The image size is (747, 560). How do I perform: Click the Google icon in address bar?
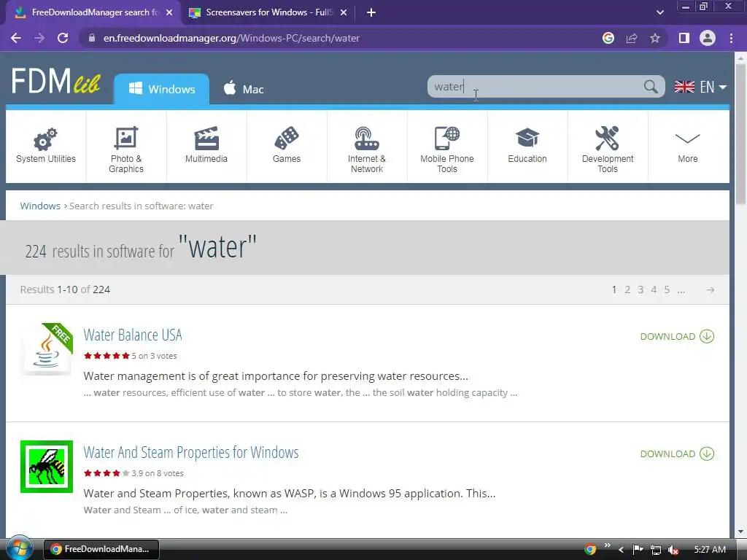[x=608, y=38]
